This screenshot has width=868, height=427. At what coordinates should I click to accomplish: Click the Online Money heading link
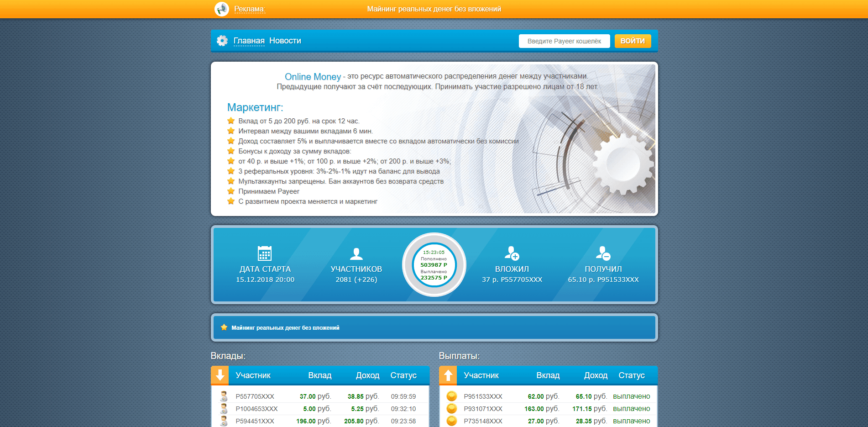[312, 76]
